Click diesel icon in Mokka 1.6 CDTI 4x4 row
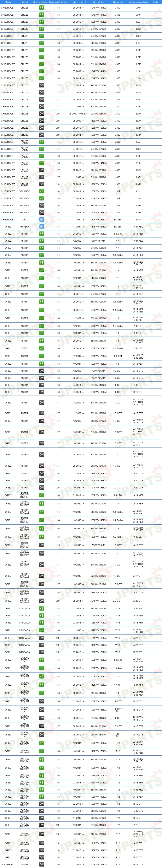This screenshot has width=162, height=868. pos(41,710)
